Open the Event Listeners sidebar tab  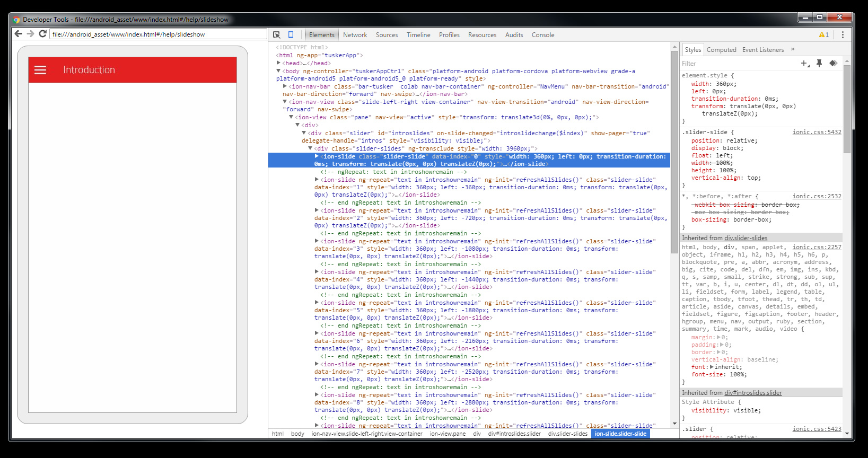coord(763,50)
